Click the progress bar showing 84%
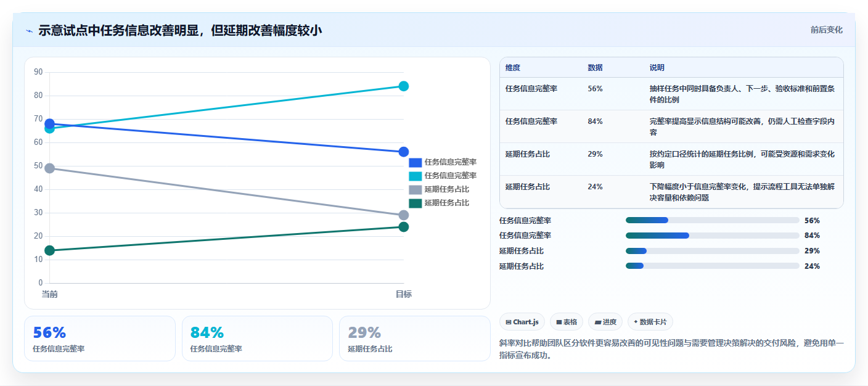The height and width of the screenshot is (386, 868). pyautogui.click(x=713, y=236)
